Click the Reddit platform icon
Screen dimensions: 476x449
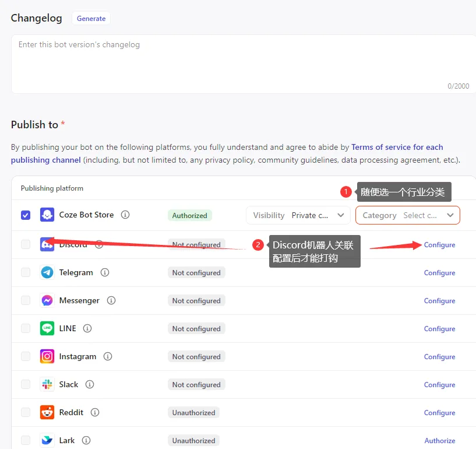47,412
